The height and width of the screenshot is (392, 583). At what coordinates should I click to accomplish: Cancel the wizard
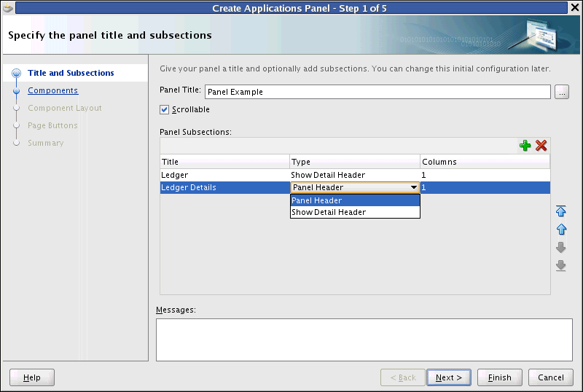pos(551,377)
